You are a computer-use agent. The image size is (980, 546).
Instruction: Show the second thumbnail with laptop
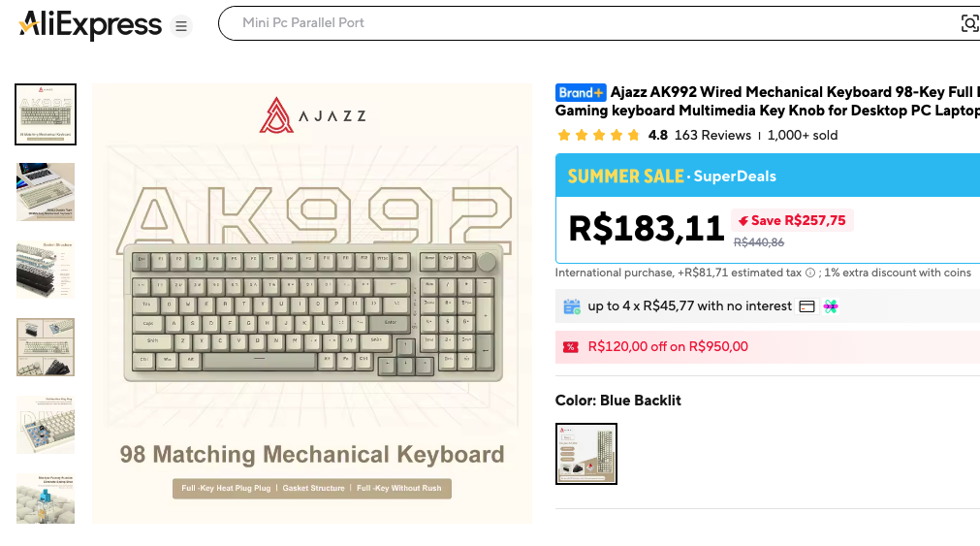point(46,192)
